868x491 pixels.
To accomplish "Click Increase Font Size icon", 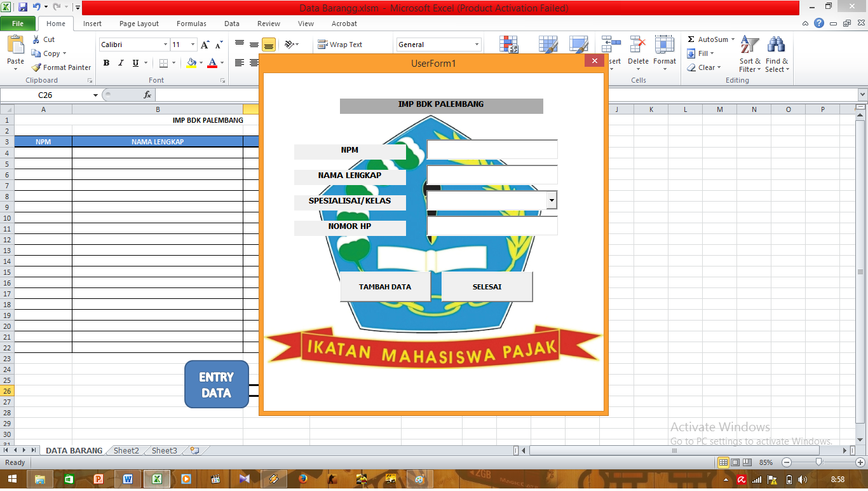I will coord(205,45).
